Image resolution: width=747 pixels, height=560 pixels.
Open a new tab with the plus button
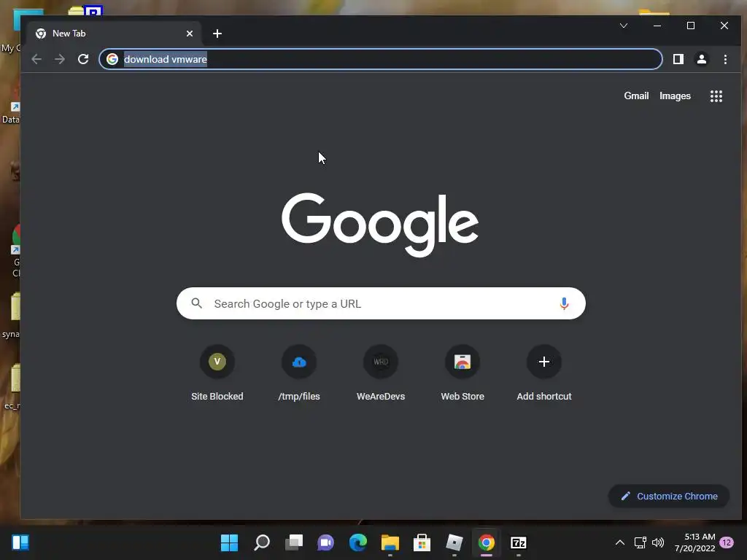[217, 34]
